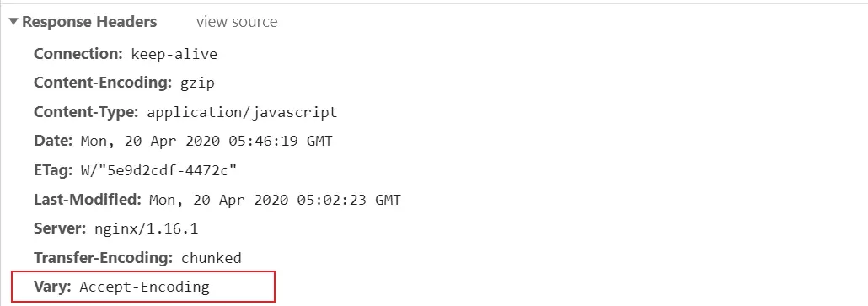
Task: Click the keep-alive value
Action: pos(174,54)
